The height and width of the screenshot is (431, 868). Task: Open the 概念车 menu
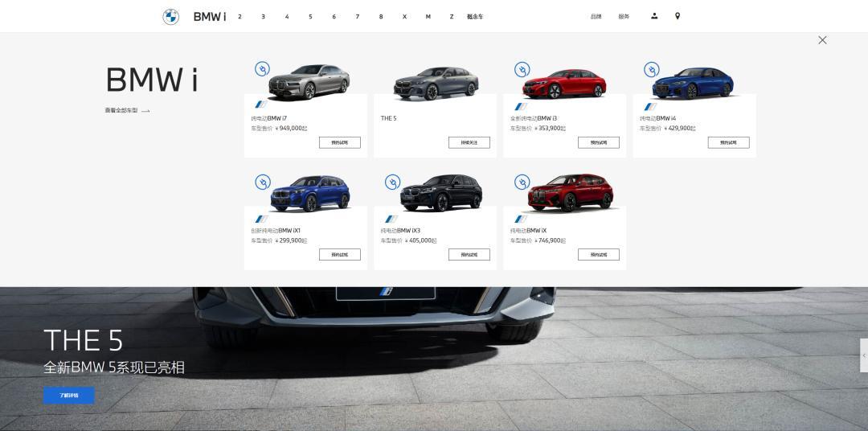point(475,17)
